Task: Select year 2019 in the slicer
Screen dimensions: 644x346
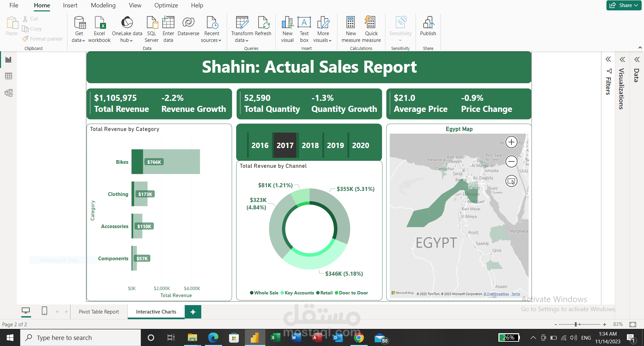Action: pyautogui.click(x=335, y=145)
